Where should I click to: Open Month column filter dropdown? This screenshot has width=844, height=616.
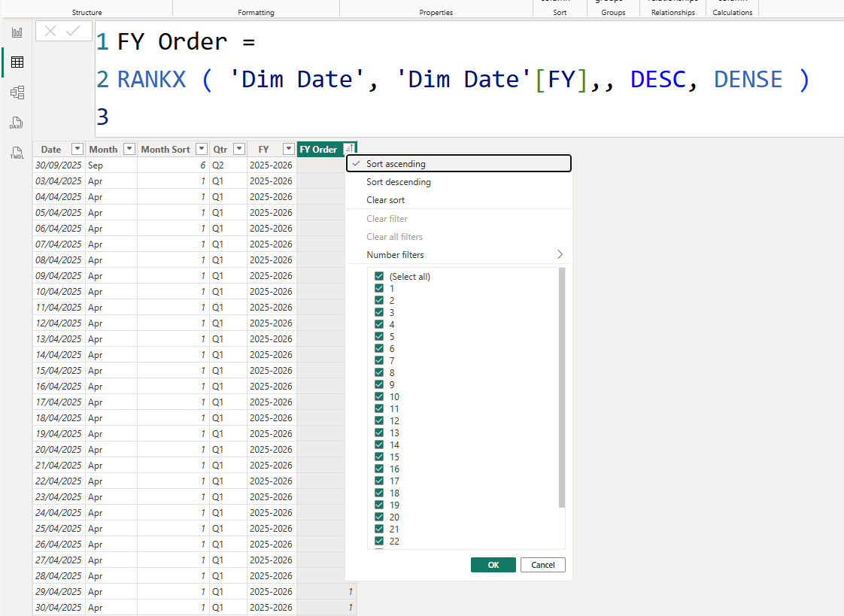(x=129, y=149)
